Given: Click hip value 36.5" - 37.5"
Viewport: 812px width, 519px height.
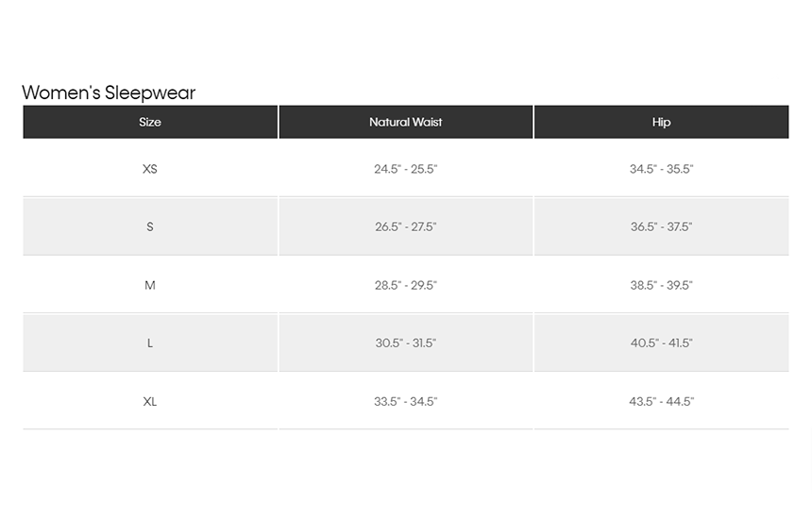Looking at the screenshot, I should [x=661, y=226].
